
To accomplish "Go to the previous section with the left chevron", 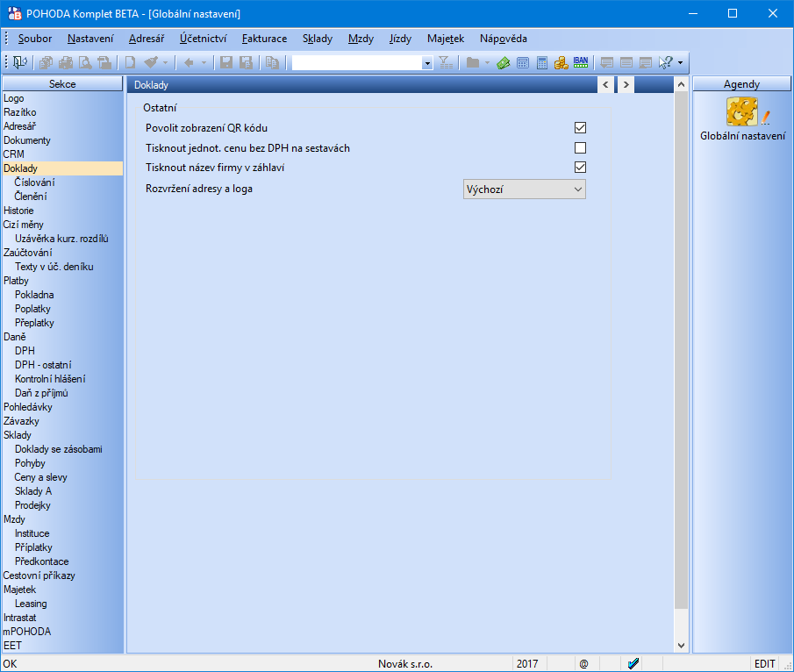I will coord(606,84).
